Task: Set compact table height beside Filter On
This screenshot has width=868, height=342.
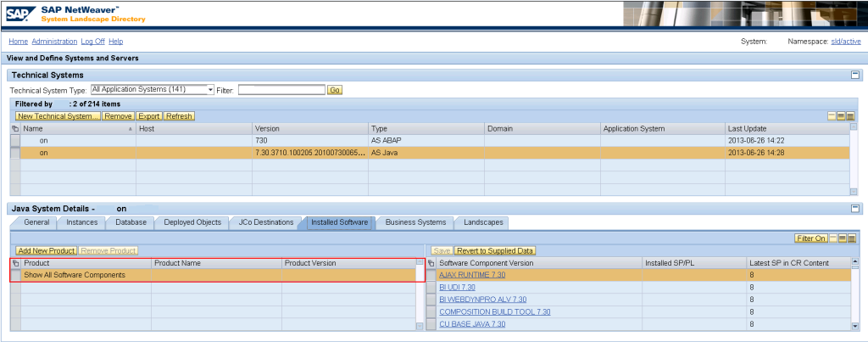Action: 833,238
